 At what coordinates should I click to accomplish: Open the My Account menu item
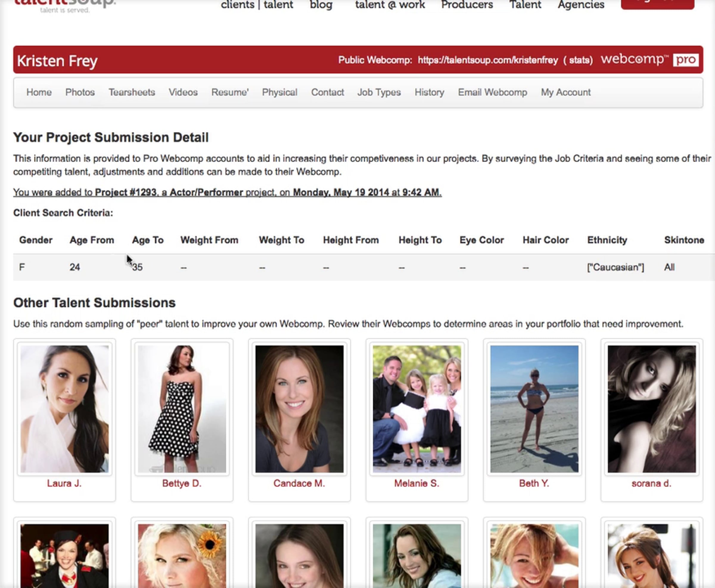pos(565,92)
